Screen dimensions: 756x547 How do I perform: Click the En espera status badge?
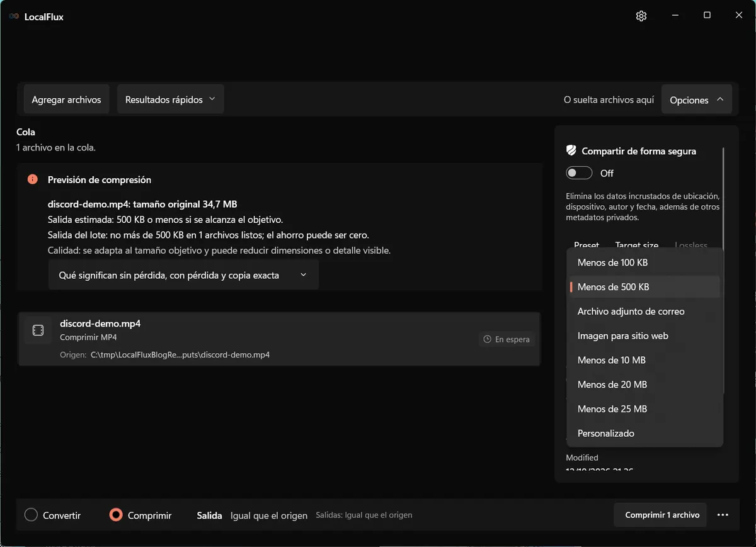(x=507, y=339)
